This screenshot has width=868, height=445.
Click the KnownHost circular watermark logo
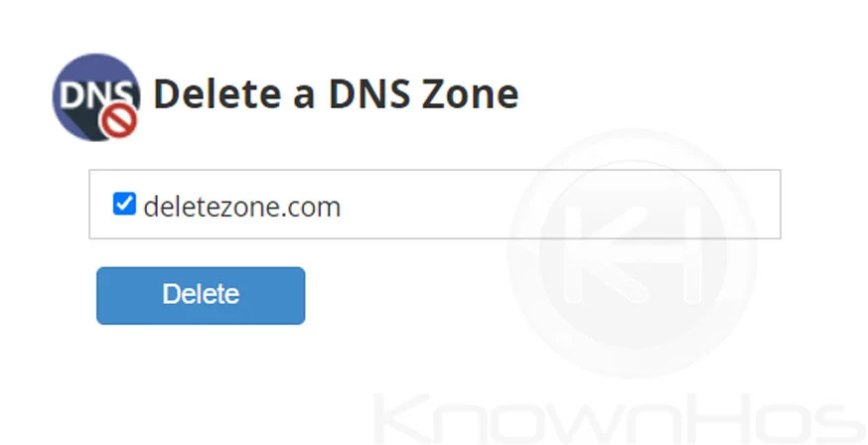point(633,253)
